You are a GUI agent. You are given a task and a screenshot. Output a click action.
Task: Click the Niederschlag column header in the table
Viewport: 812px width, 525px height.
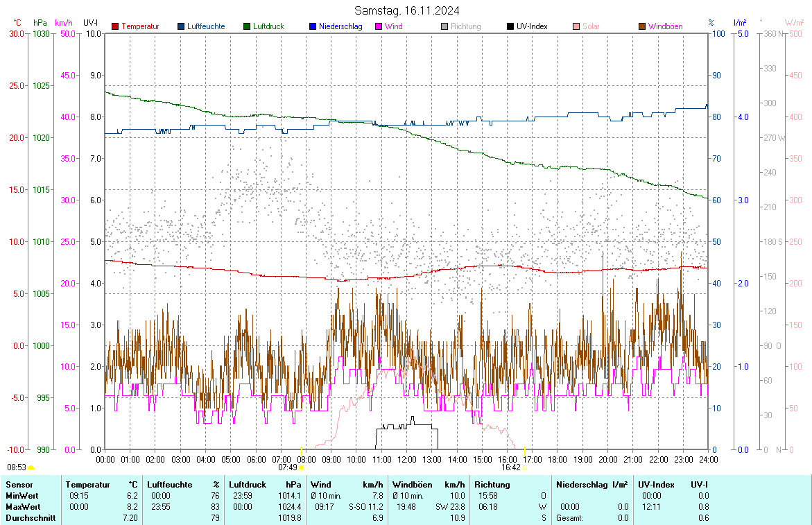[x=580, y=485]
